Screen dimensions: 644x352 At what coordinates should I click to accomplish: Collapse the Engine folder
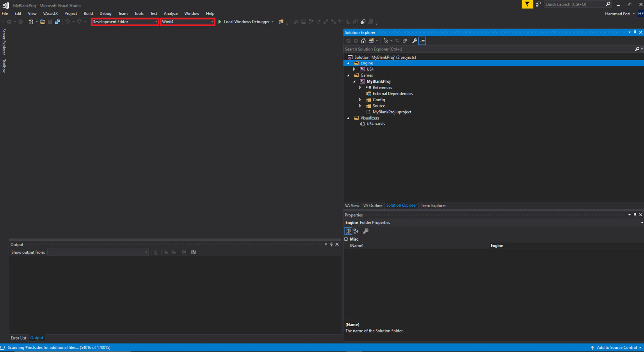(x=349, y=63)
